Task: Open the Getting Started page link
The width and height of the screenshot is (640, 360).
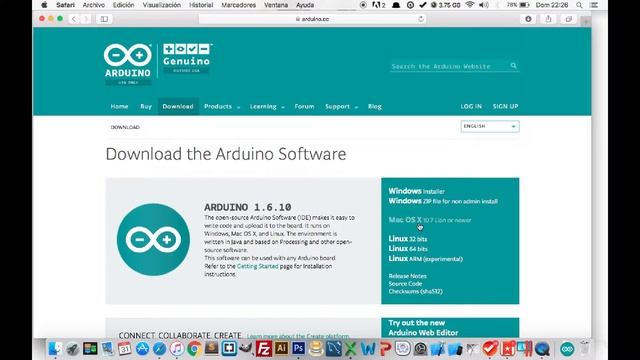Action: tap(258, 266)
